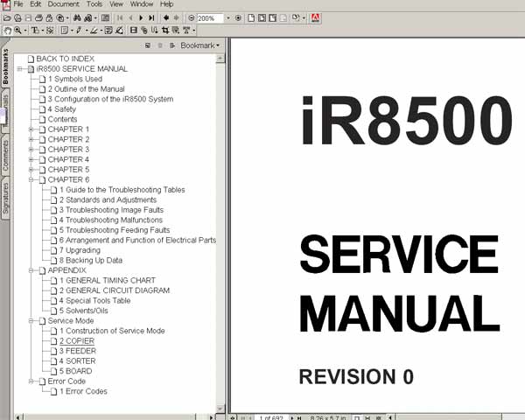Open the File menu

(x=18, y=4)
